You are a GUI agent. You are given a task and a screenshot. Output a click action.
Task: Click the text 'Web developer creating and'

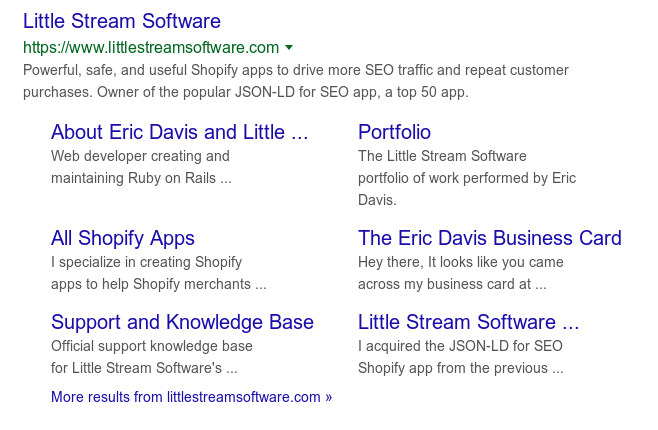[x=140, y=156]
